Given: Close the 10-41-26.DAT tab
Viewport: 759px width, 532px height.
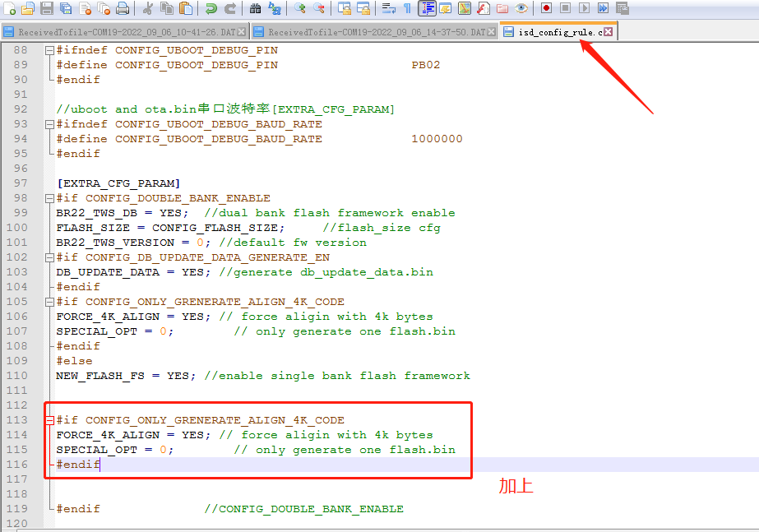Looking at the screenshot, I should click(x=242, y=32).
